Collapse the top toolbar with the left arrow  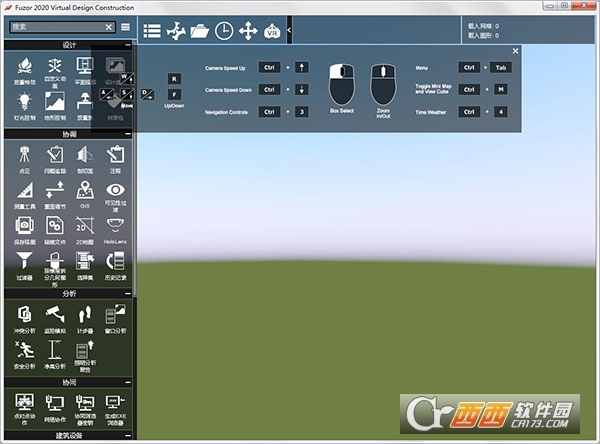click(289, 30)
